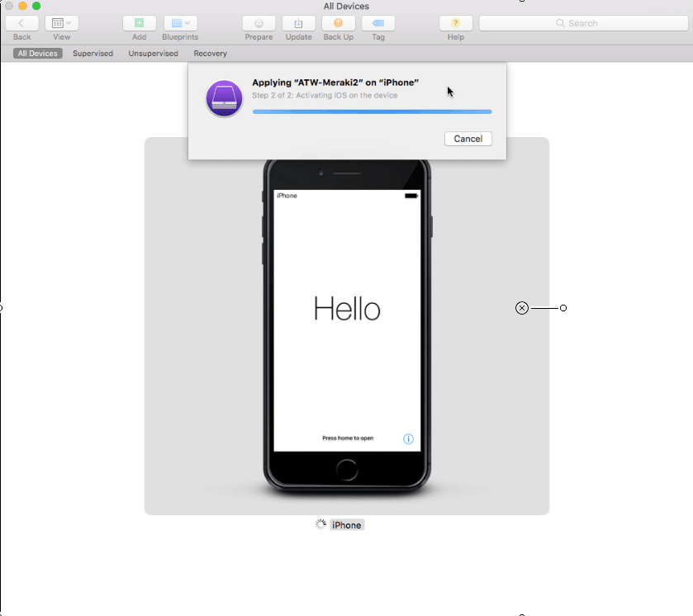Click the Back navigation arrow

point(21,23)
